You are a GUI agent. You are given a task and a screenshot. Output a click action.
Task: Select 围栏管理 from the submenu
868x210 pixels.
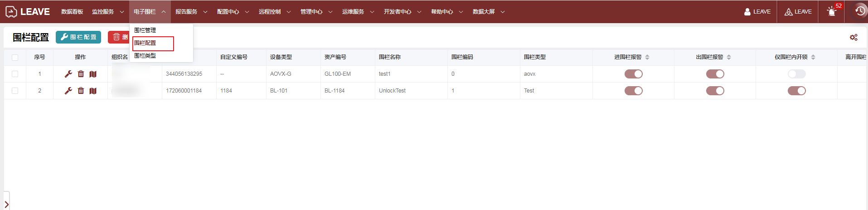(x=145, y=30)
